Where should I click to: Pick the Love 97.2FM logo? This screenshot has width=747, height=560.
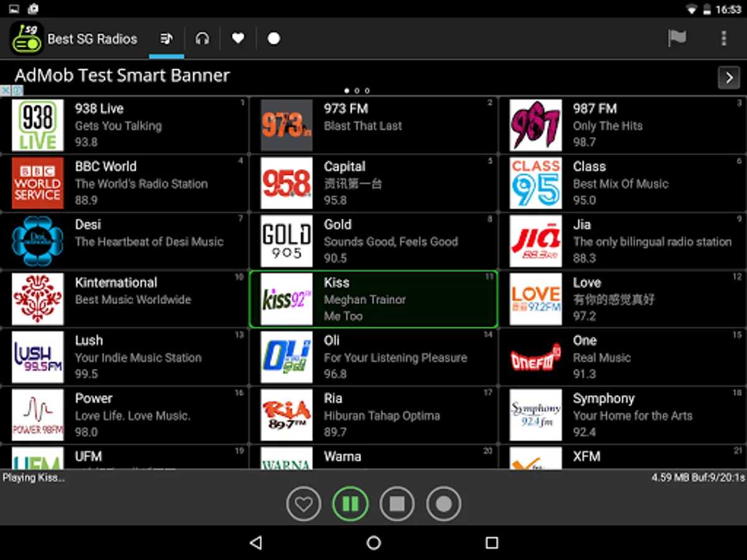pyautogui.click(x=535, y=299)
